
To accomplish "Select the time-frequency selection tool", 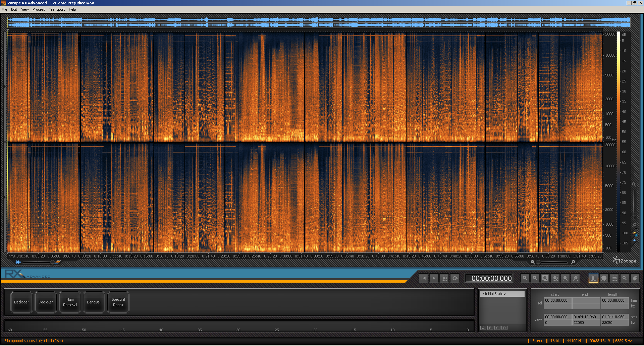I will point(604,278).
